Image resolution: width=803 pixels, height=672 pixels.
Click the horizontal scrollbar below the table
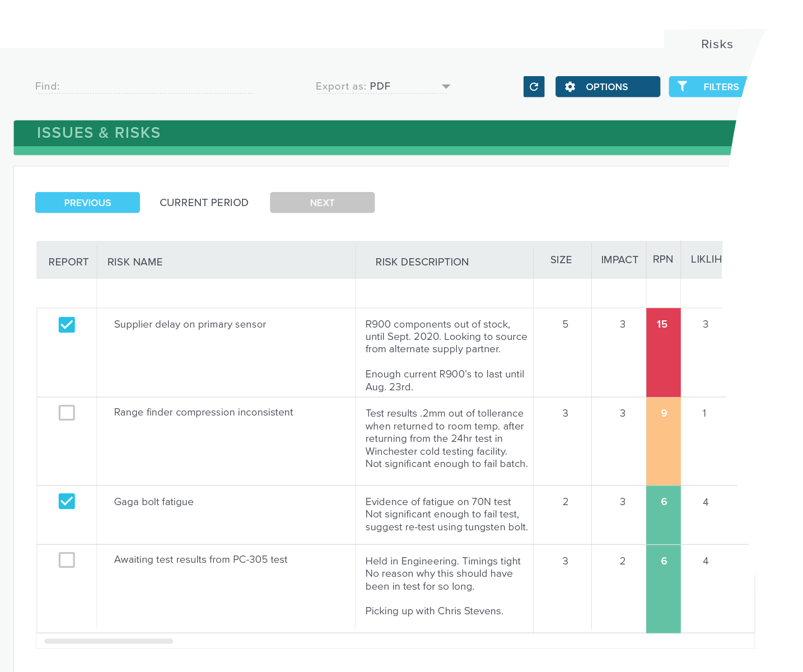click(109, 641)
